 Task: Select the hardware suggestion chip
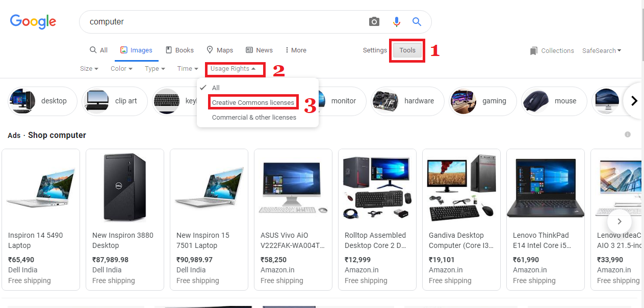407,101
